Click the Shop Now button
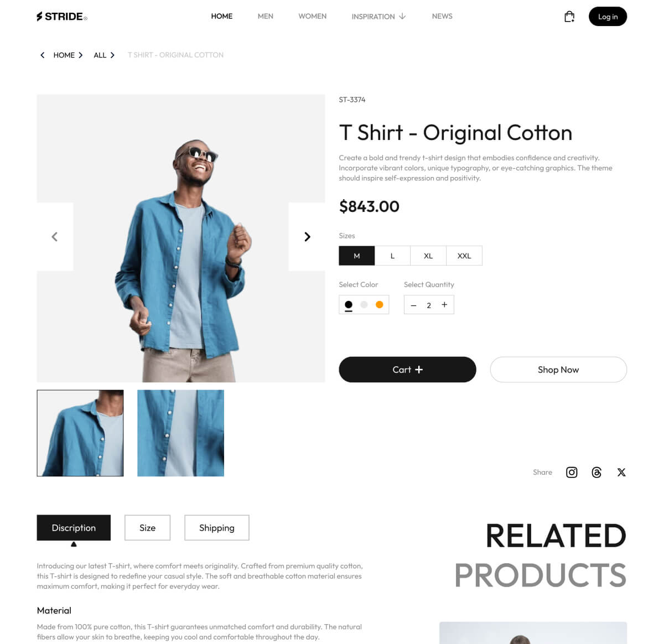664x644 pixels. 558,370
